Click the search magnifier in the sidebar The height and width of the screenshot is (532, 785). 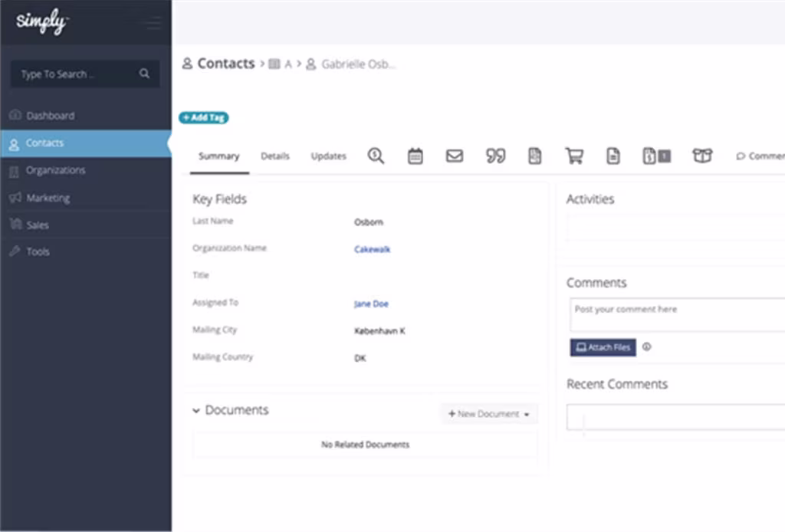coord(144,74)
